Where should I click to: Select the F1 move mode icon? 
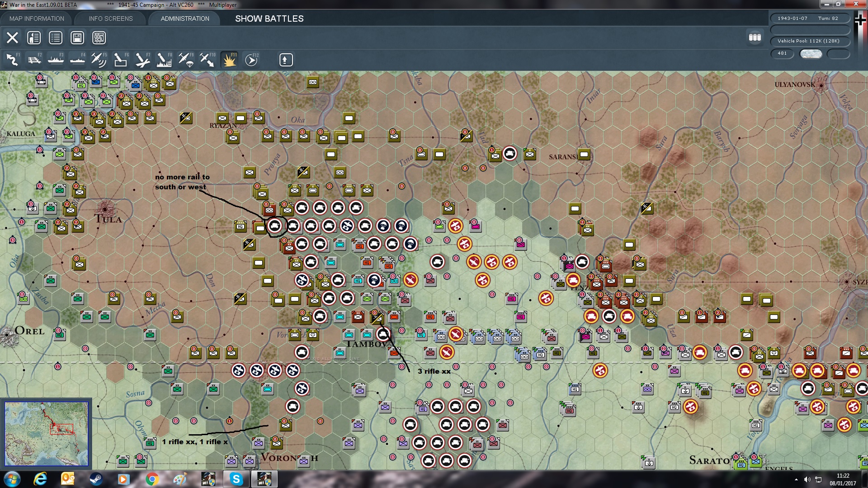[x=12, y=60]
